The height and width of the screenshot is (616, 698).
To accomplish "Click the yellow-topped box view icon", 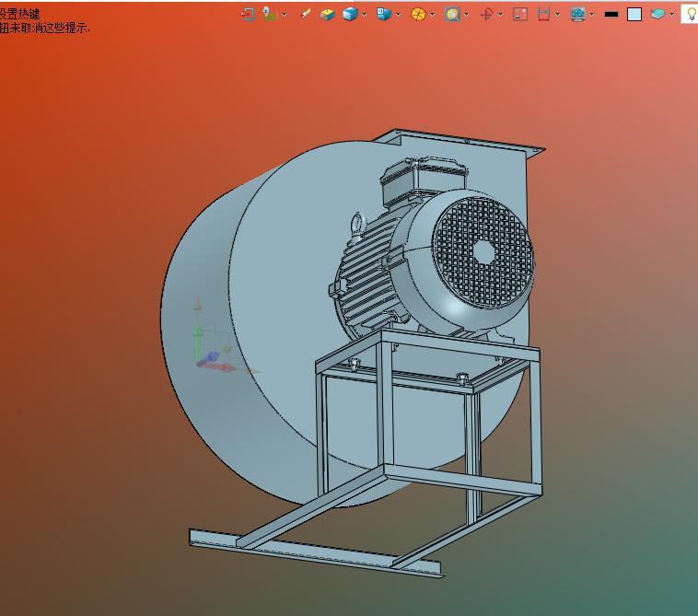I will pos(327,14).
